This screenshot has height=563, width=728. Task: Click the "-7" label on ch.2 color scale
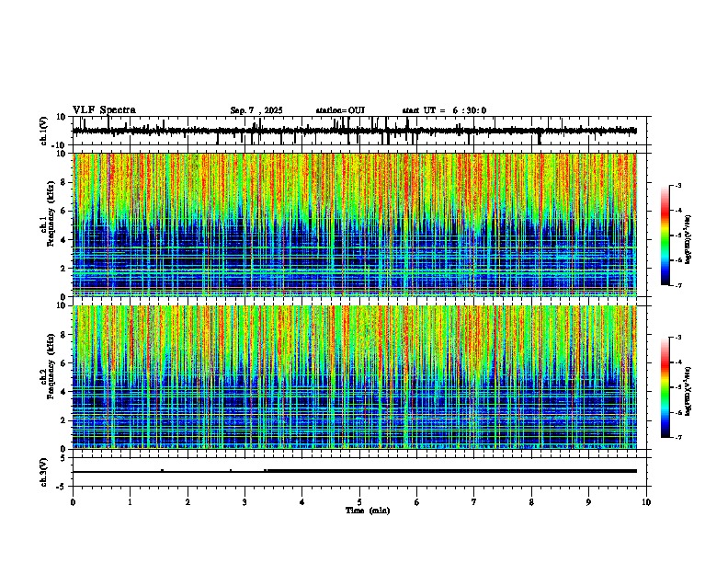click(x=677, y=437)
